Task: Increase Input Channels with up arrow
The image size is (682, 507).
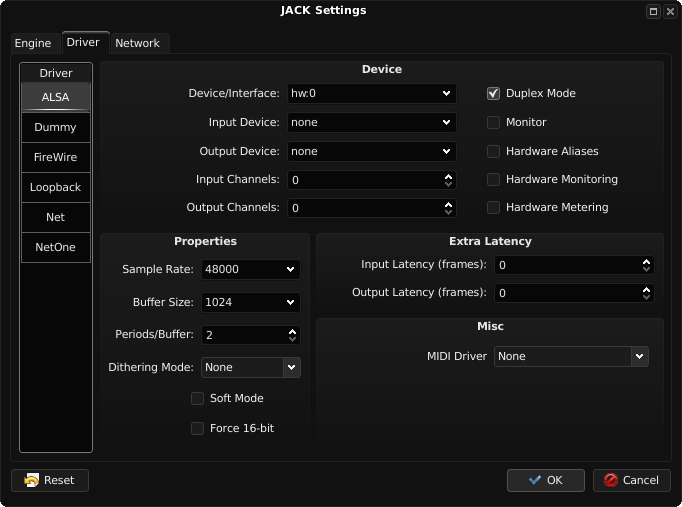Action: point(448,176)
